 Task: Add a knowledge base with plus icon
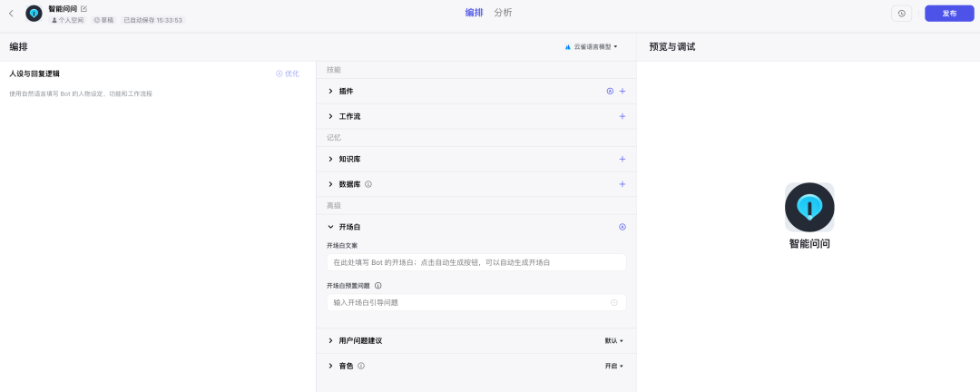pos(622,160)
